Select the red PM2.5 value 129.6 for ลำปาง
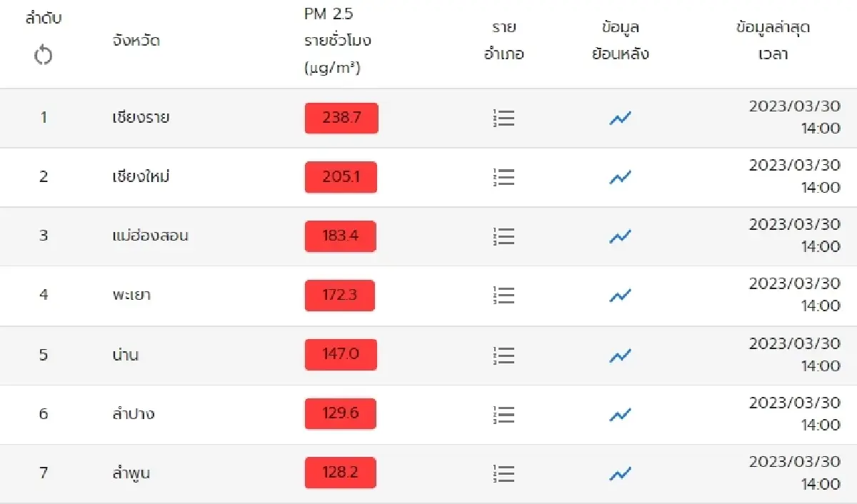This screenshot has width=857, height=504. pos(341,414)
